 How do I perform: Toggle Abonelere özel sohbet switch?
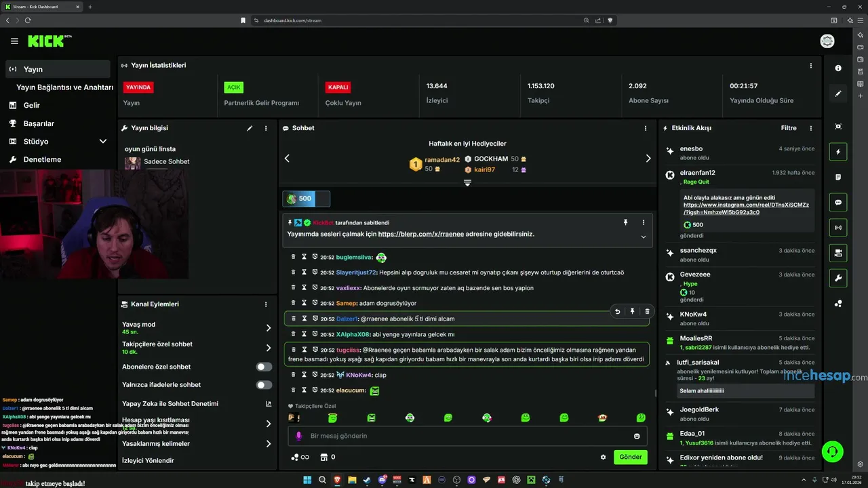[264, 367]
